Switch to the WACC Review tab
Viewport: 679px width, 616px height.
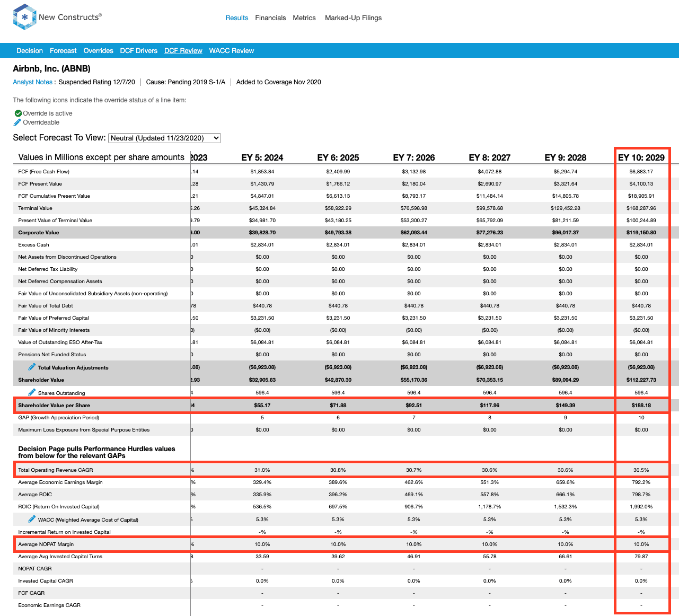tap(232, 51)
